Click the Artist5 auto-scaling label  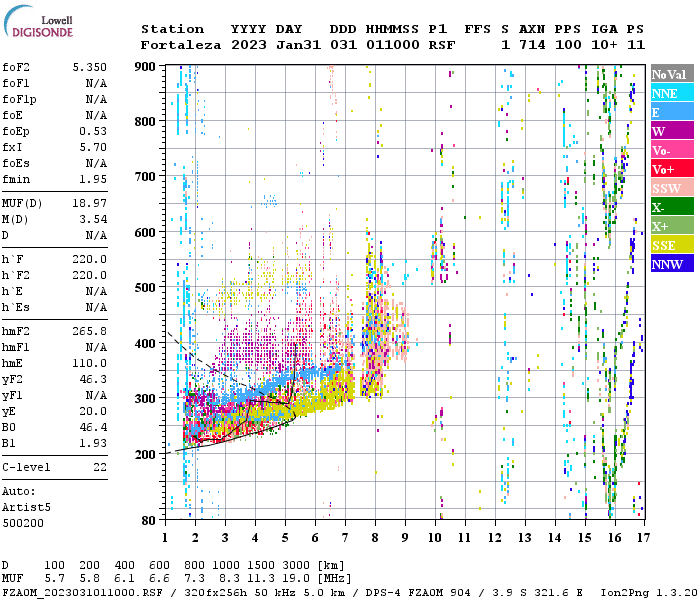pyautogui.click(x=26, y=508)
